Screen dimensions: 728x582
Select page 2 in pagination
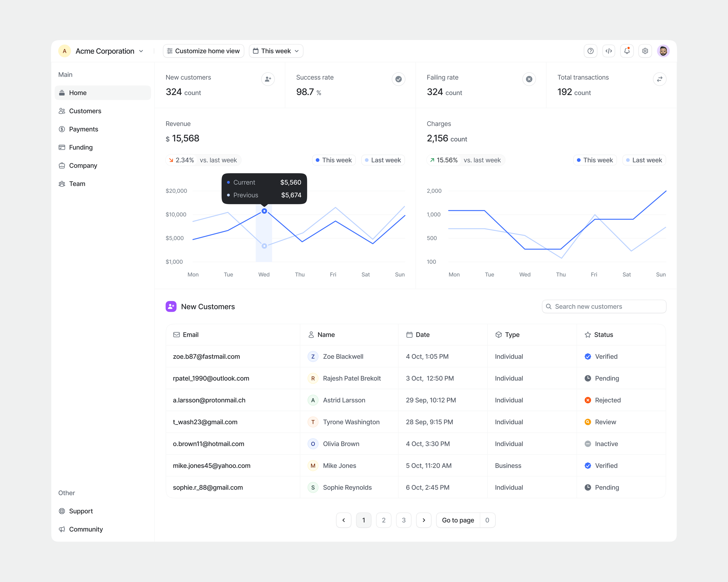[x=384, y=520]
